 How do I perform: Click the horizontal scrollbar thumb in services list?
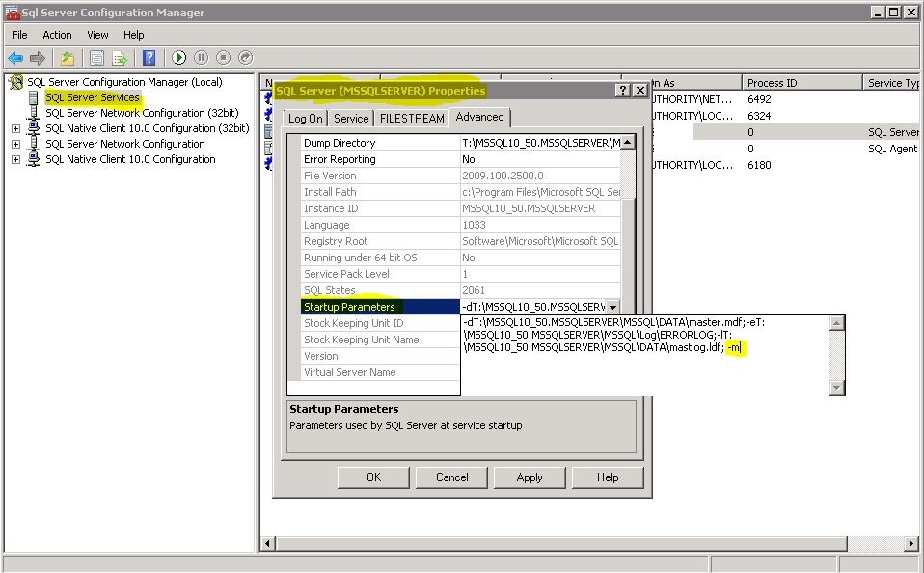561,543
